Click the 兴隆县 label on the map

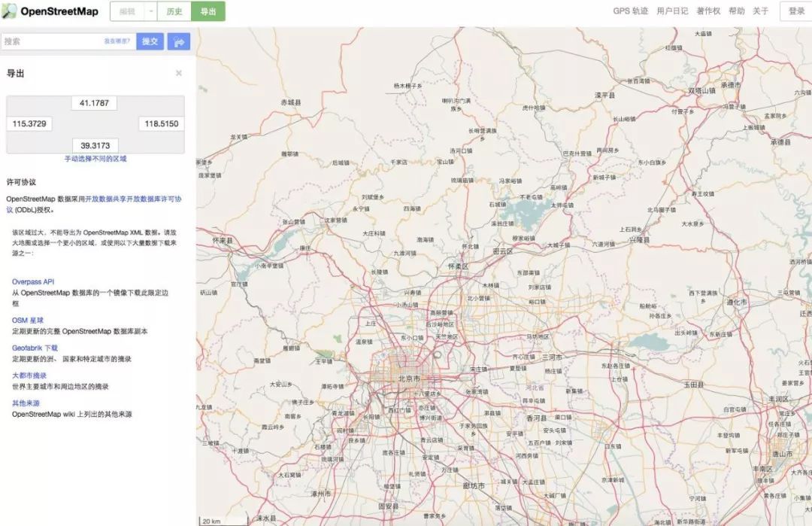pyautogui.click(x=639, y=241)
